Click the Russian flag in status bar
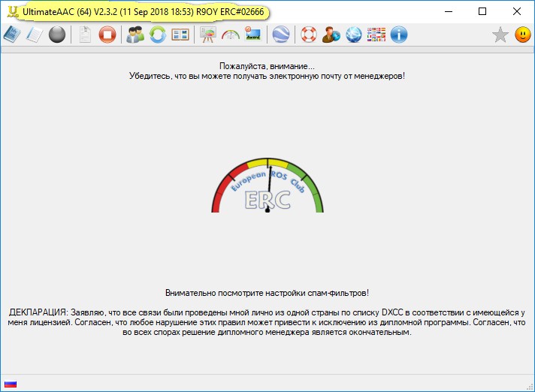Viewport: 535px width, 392px height. [x=11, y=384]
